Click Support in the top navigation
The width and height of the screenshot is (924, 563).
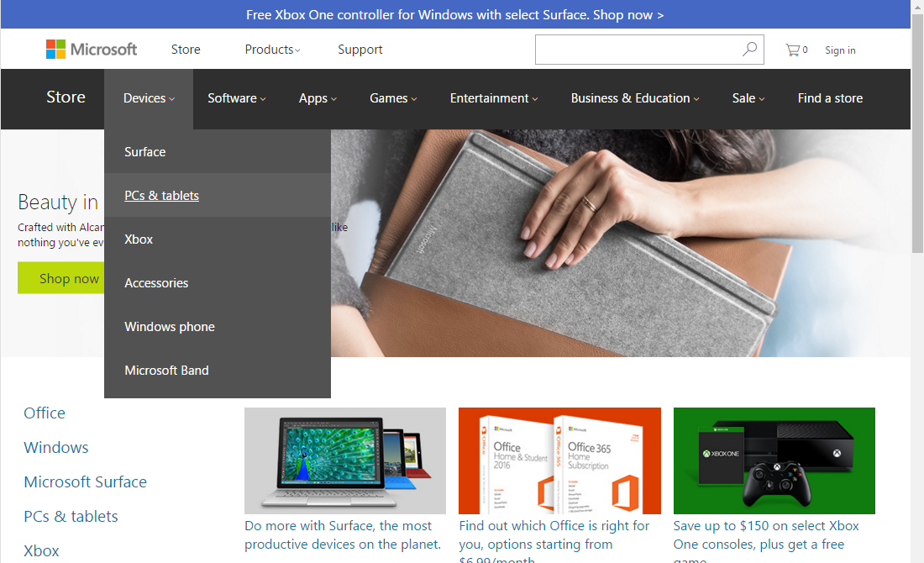pyautogui.click(x=360, y=49)
